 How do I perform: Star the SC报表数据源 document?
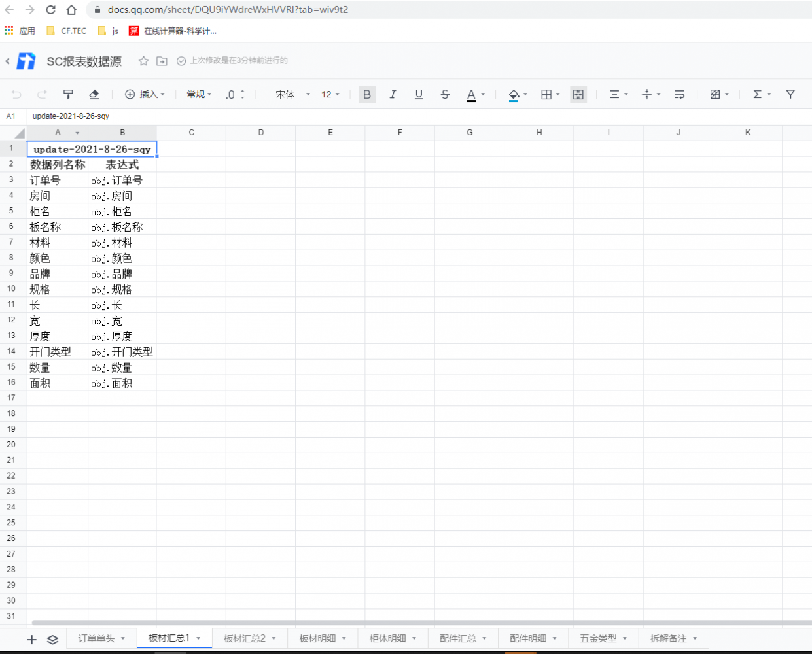click(x=143, y=61)
